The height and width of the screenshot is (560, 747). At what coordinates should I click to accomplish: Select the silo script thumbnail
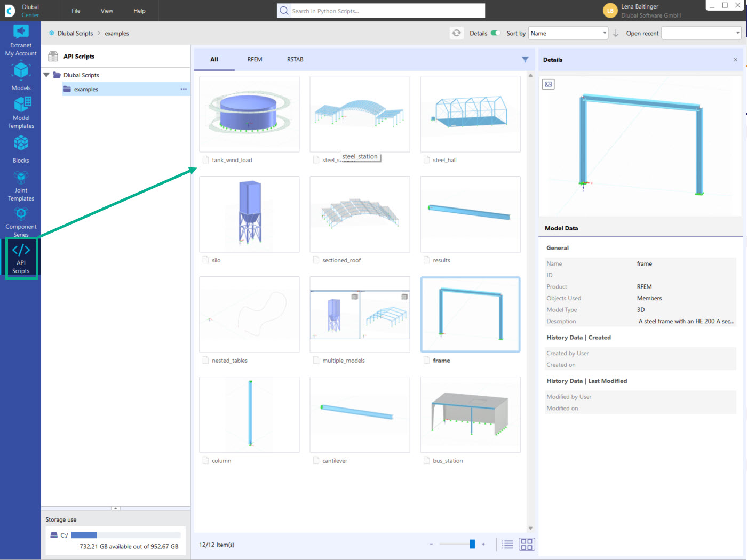(x=249, y=214)
